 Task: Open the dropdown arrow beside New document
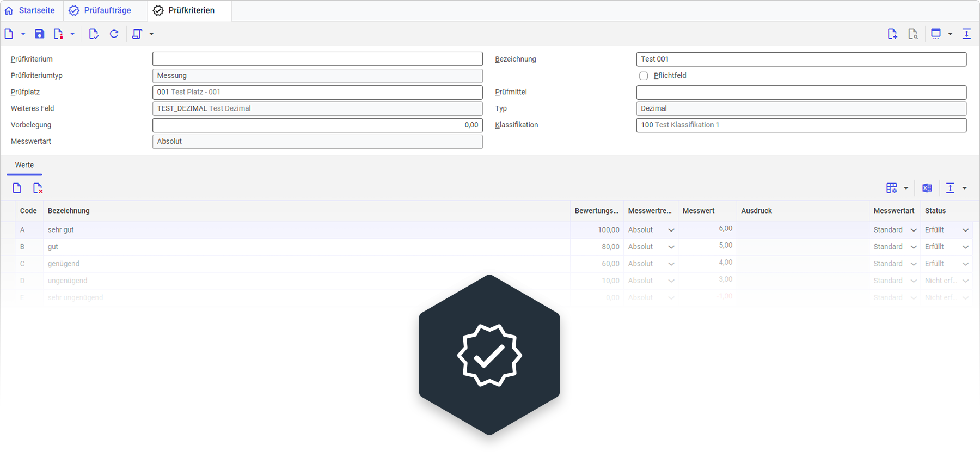[x=23, y=34]
